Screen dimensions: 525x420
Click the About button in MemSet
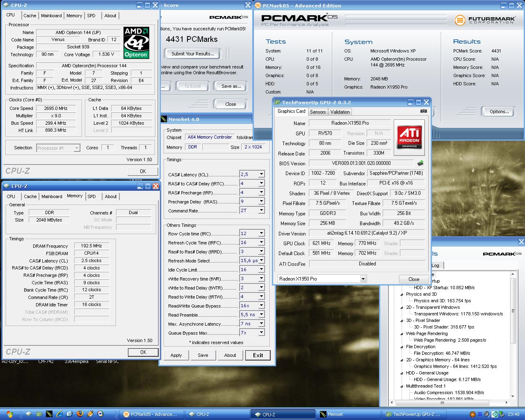(x=230, y=355)
